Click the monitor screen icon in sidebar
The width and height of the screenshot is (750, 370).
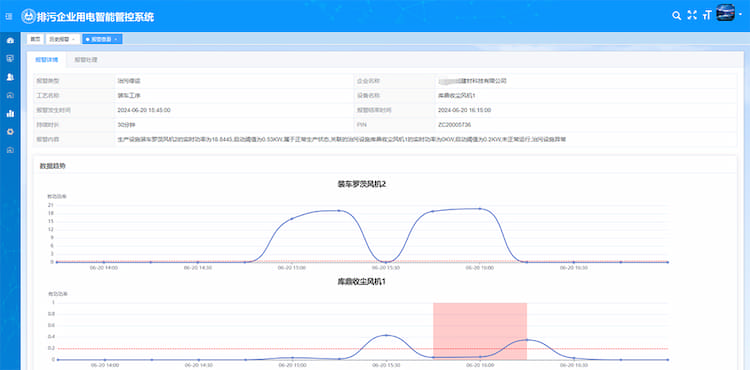coord(10,58)
